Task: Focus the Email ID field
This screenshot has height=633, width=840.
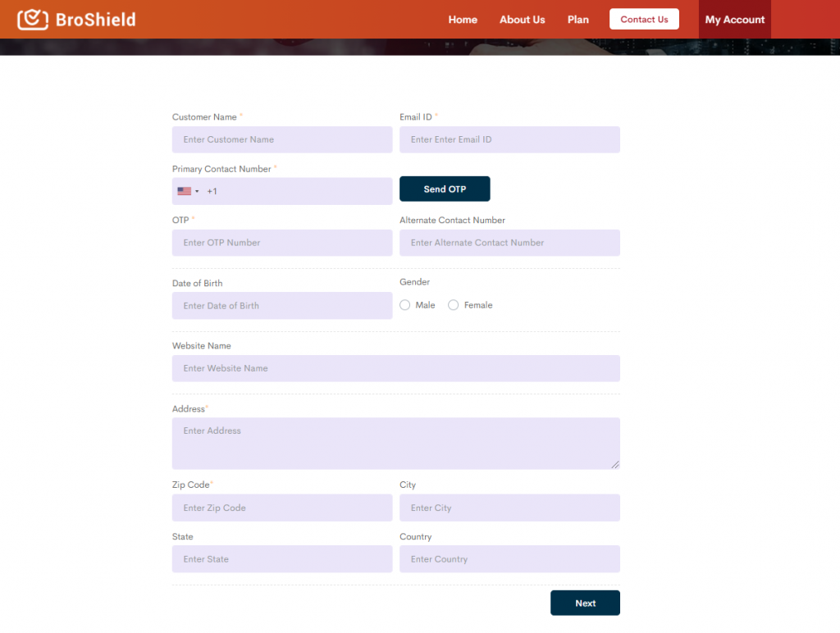Action: pyautogui.click(x=509, y=139)
